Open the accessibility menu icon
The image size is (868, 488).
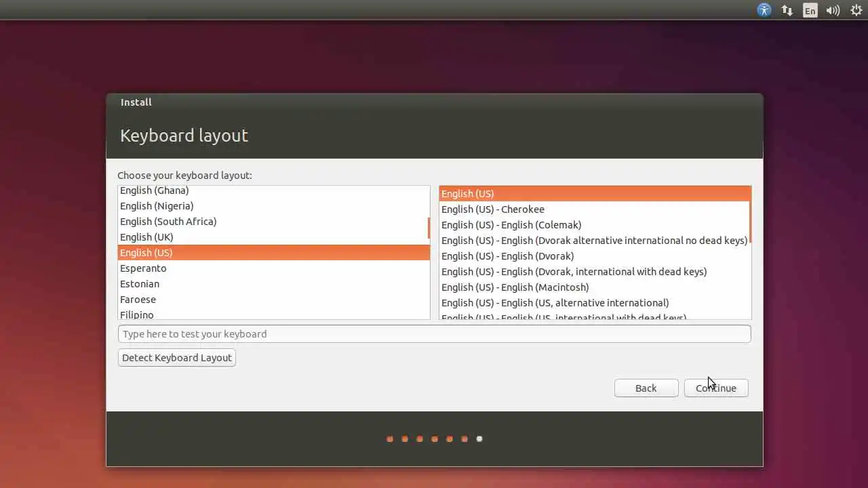click(x=764, y=10)
